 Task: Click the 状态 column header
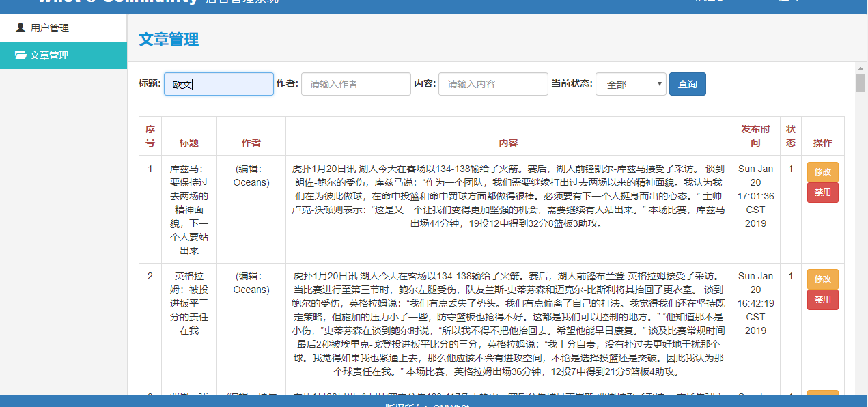click(791, 136)
